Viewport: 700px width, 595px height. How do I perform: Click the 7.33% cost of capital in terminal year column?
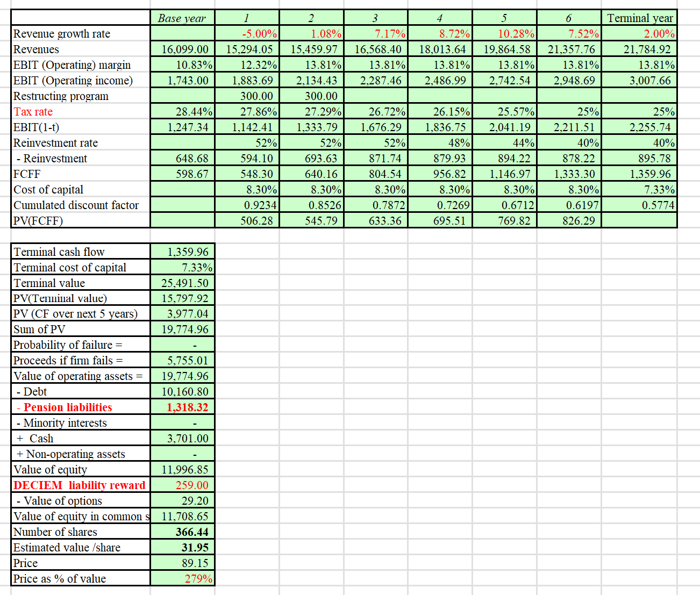[639, 190]
